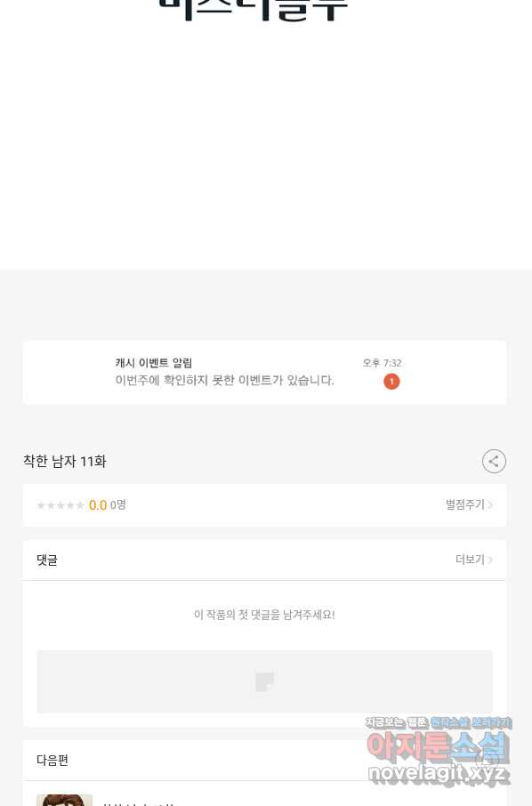This screenshot has height=806, width=532.
Task: Click the gray comment input area
Action: tap(265, 681)
